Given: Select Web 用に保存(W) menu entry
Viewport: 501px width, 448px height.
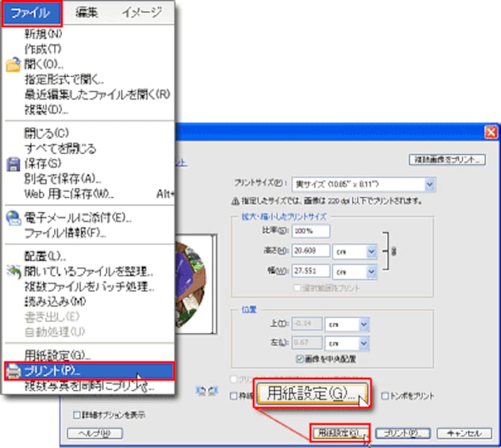Looking at the screenshot, I should pyautogui.click(x=69, y=194).
